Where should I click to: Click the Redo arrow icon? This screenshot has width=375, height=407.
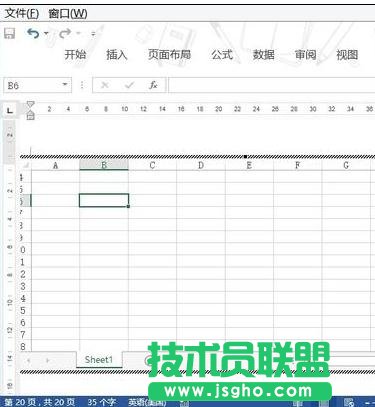(x=65, y=33)
